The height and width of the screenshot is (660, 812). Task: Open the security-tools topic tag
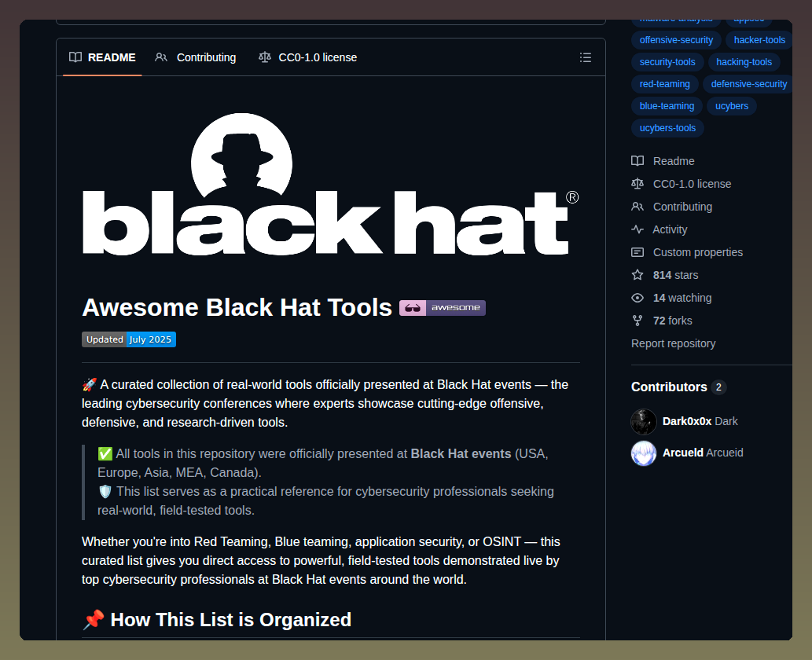click(667, 62)
